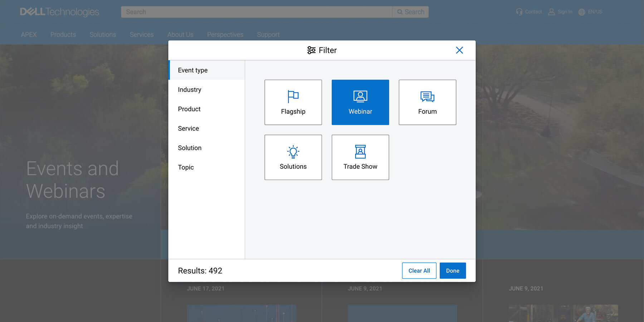Deselect the Webinar event type tile

tap(360, 102)
